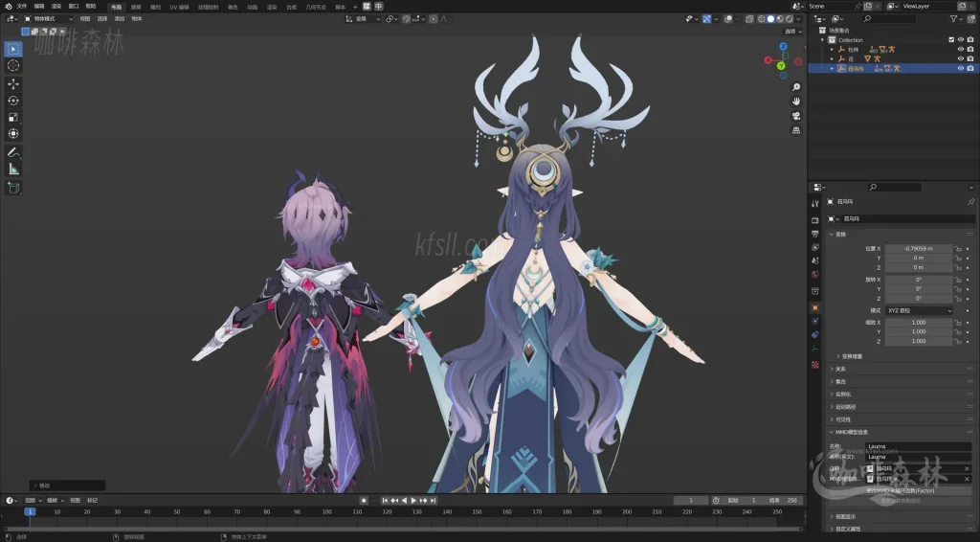
Task: Toggle camera view with camera icon
Action: pos(796,116)
